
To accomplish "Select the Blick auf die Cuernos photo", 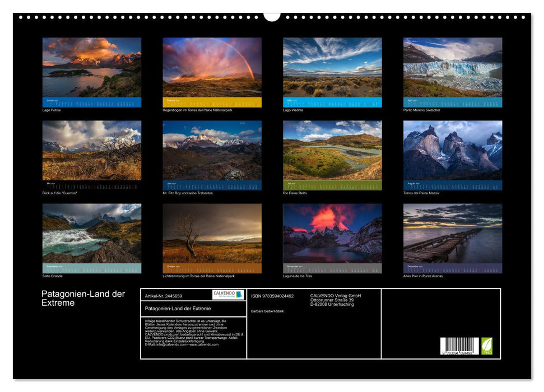I will (x=91, y=150).
